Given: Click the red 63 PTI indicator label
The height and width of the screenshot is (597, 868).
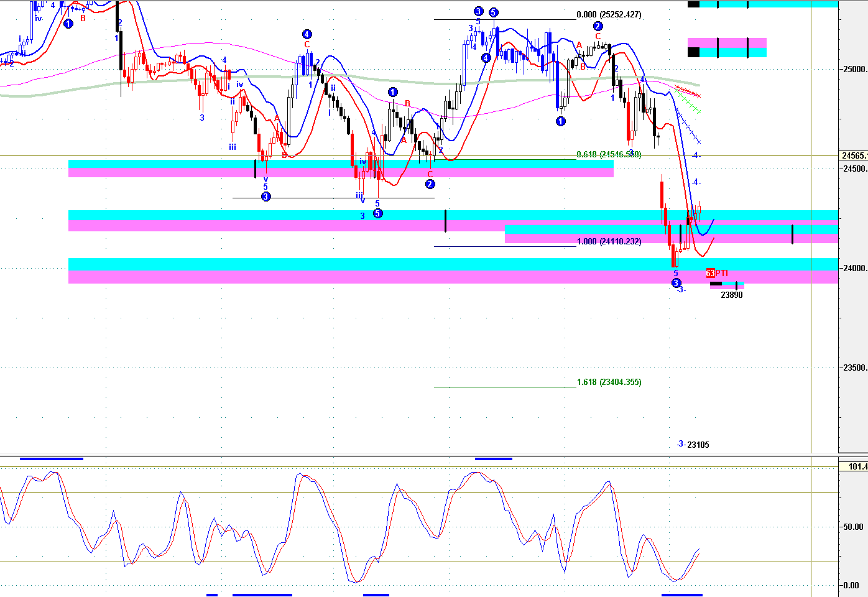Looking at the screenshot, I should 716,273.
